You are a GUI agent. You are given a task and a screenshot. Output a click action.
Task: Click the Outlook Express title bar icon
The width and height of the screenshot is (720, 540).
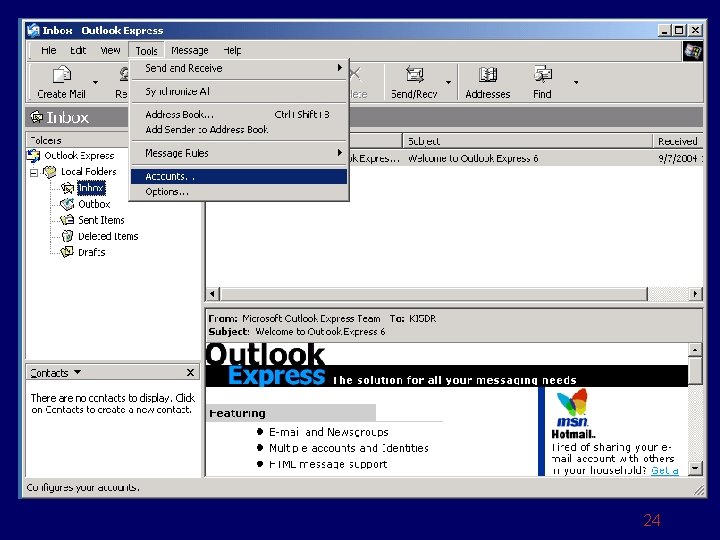33,31
